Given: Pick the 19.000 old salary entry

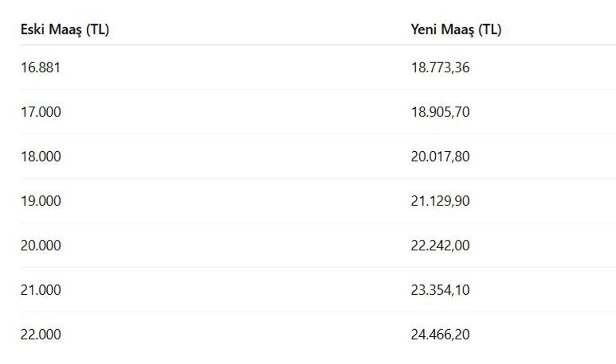Looking at the screenshot, I should pyautogui.click(x=41, y=201).
